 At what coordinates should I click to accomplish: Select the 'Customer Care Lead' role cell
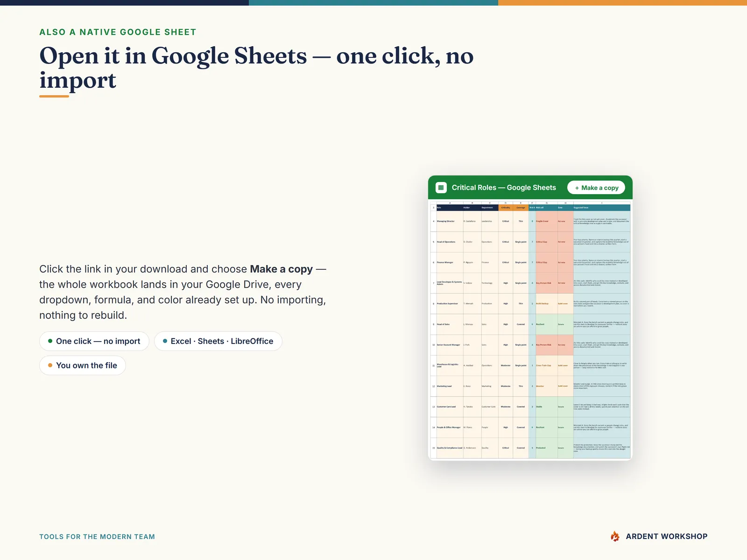(449, 406)
